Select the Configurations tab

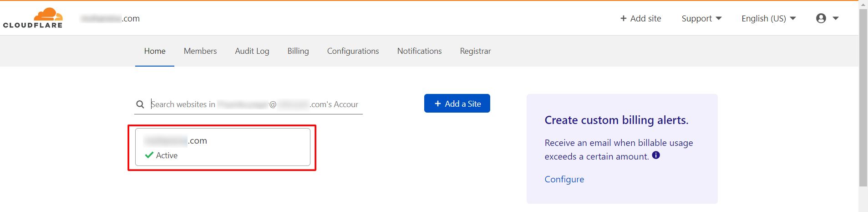(353, 51)
